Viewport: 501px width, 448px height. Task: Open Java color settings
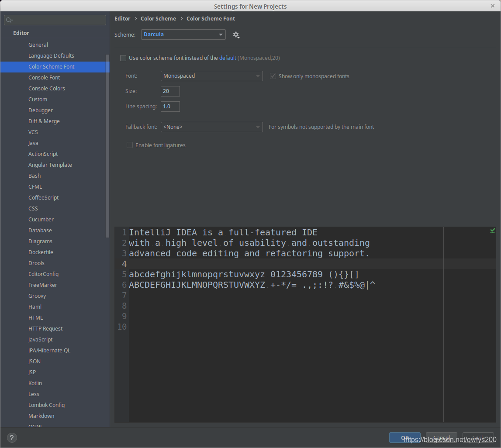[33, 143]
